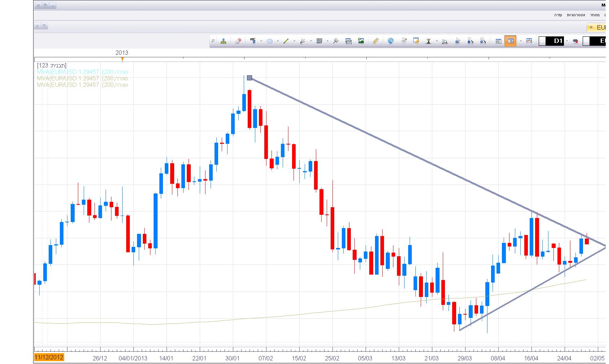Open the fan lines dropdown arrow
Viewport: 609px width, 364px height.
click(311, 41)
